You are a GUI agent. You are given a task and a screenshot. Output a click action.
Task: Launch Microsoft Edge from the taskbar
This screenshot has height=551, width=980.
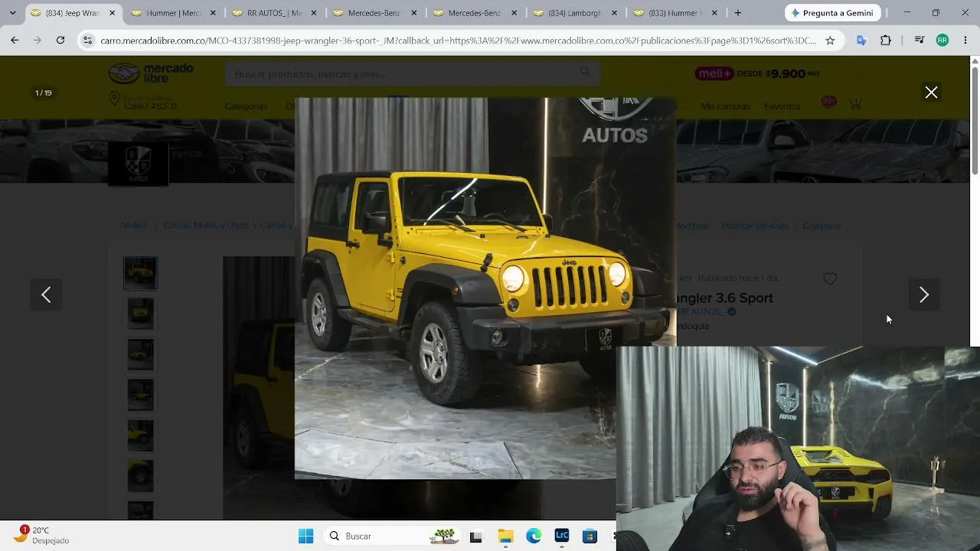tap(534, 536)
